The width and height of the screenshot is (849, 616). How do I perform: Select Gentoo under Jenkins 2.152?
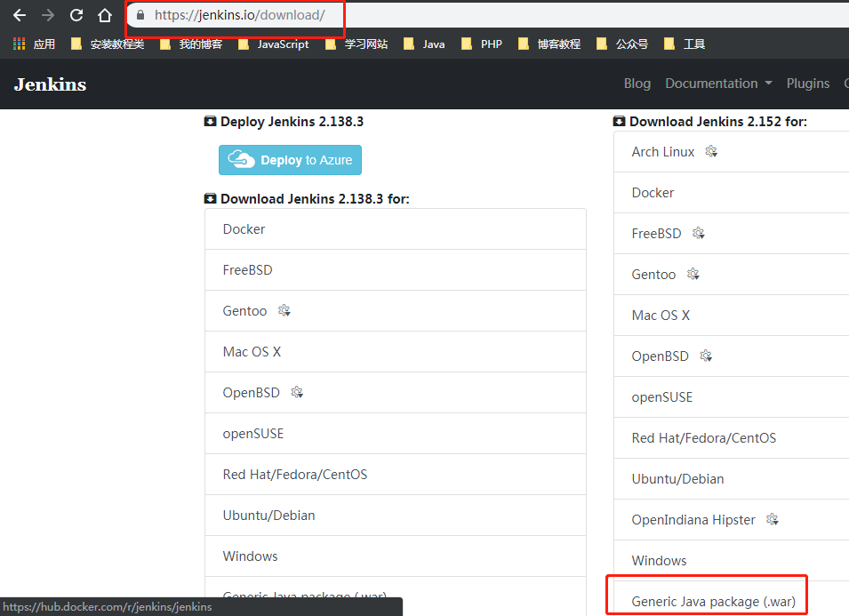732,275
